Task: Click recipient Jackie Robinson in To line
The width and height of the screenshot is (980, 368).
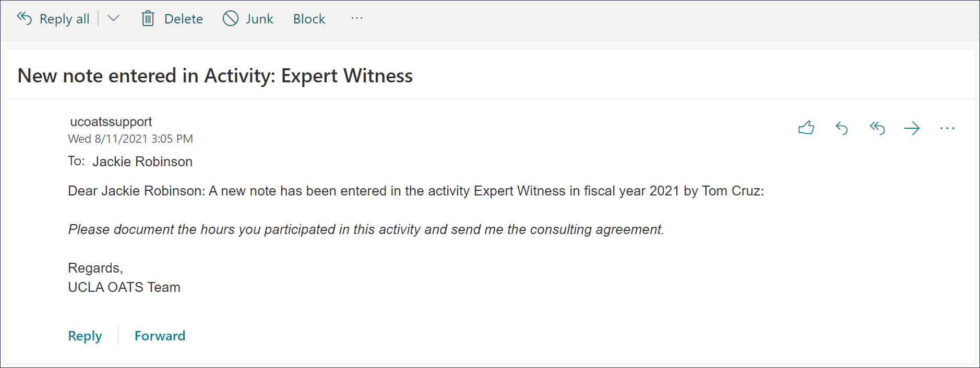Action: coord(142,162)
